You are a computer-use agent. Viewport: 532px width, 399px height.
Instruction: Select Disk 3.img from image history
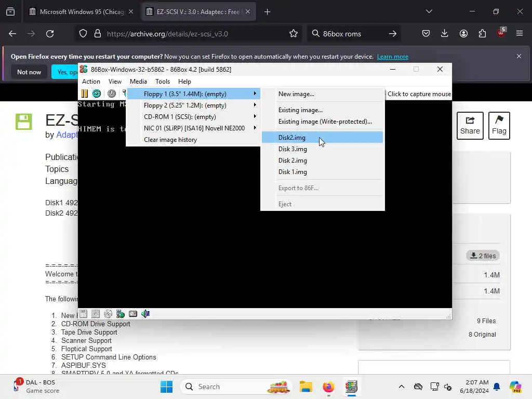click(x=322, y=149)
